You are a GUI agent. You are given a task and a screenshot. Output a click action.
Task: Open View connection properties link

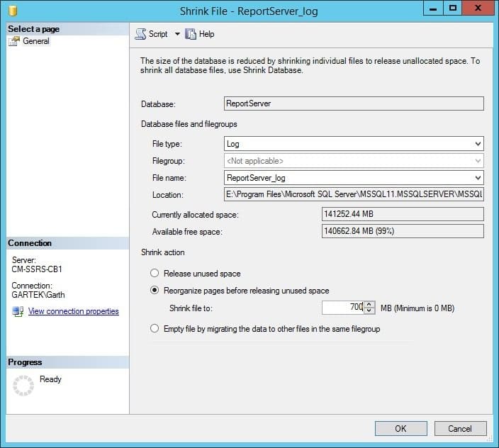(x=74, y=311)
